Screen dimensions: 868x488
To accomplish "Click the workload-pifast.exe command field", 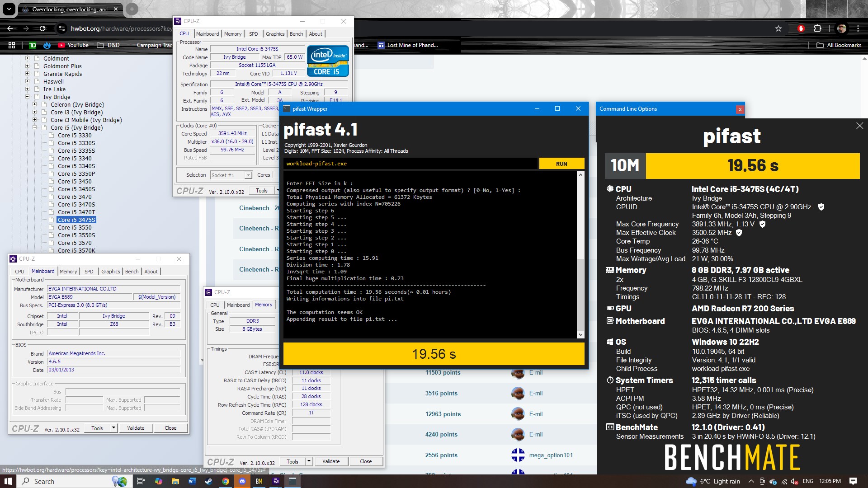I will [x=410, y=164].
